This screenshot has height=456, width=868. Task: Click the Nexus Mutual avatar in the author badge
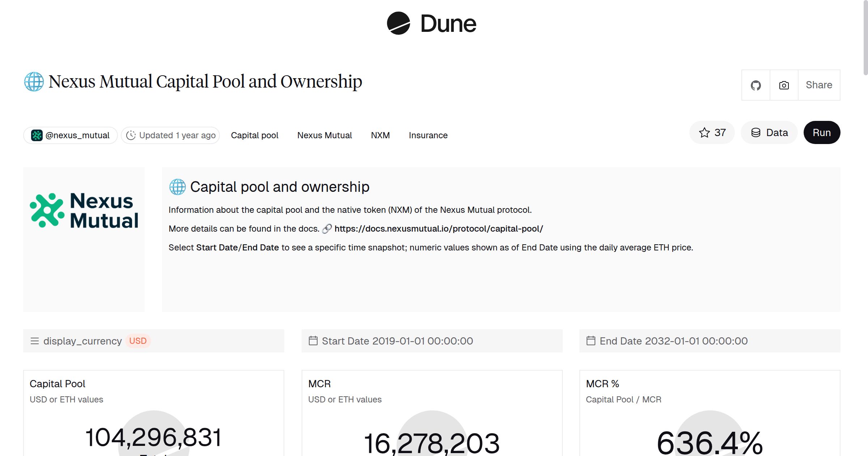click(x=37, y=135)
